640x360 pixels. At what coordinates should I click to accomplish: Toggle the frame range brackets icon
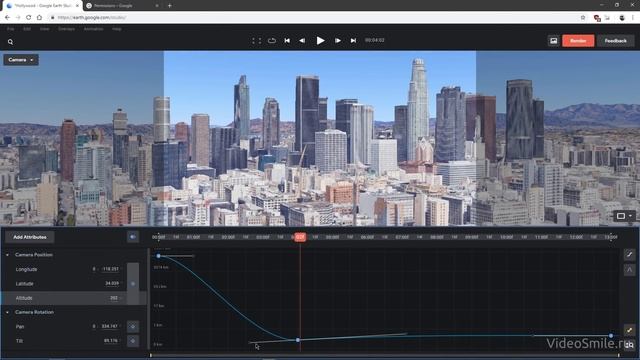256,41
